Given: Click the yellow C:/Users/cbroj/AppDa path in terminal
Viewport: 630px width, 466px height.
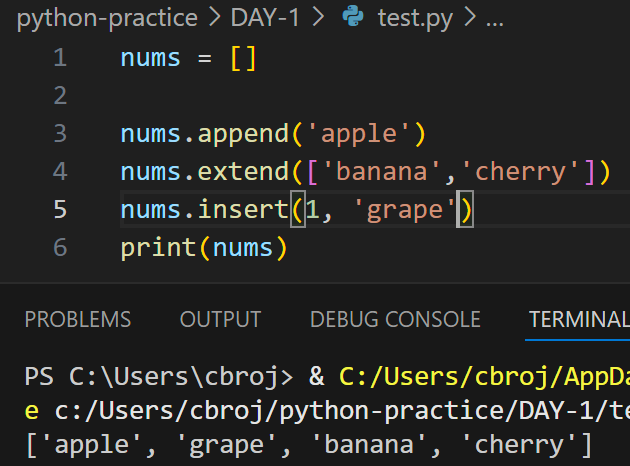Looking at the screenshot, I should click(485, 377).
